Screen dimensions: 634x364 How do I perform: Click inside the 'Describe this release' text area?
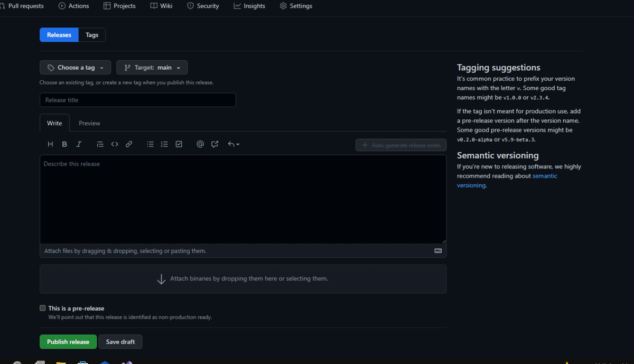243,199
